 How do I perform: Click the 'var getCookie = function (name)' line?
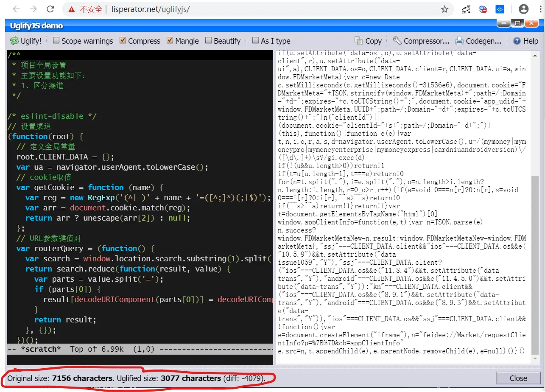(90, 188)
